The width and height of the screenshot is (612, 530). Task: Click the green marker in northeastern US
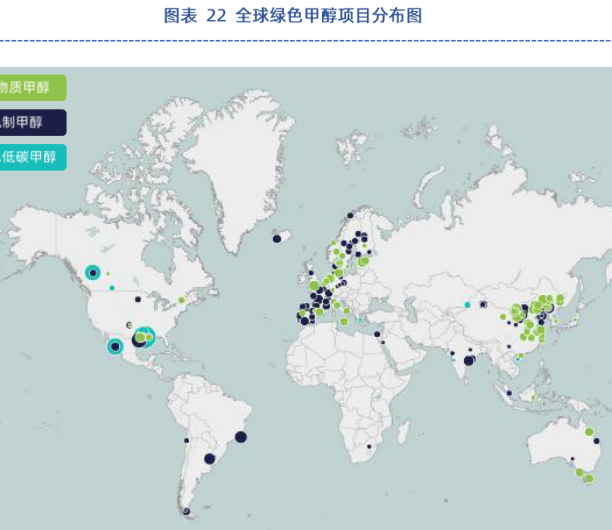coord(181,300)
